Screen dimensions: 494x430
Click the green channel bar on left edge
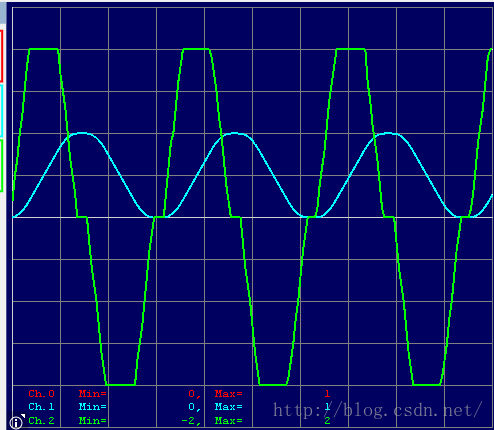pos(1,166)
